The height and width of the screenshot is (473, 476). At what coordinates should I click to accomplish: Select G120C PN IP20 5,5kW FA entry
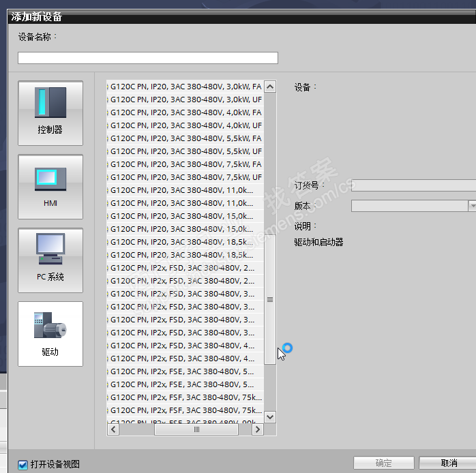click(185, 138)
